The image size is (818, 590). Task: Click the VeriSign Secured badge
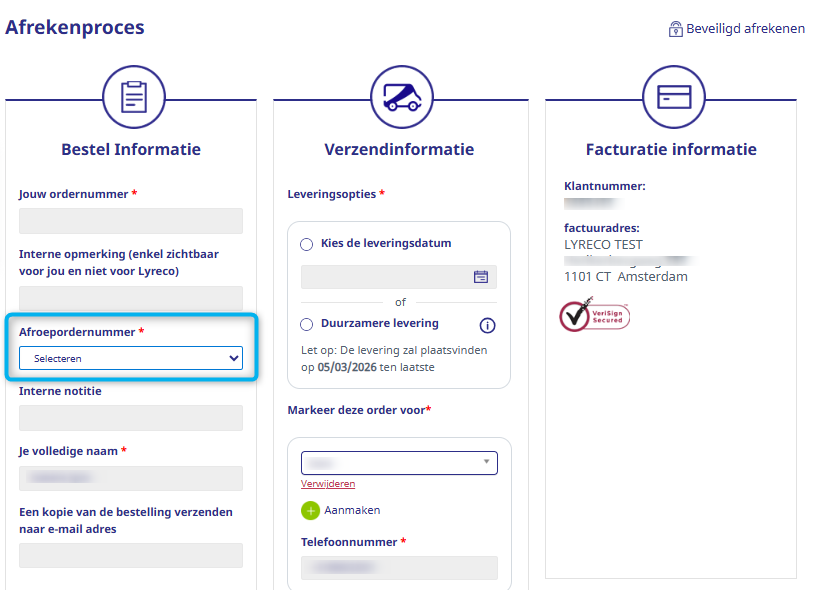point(594,315)
